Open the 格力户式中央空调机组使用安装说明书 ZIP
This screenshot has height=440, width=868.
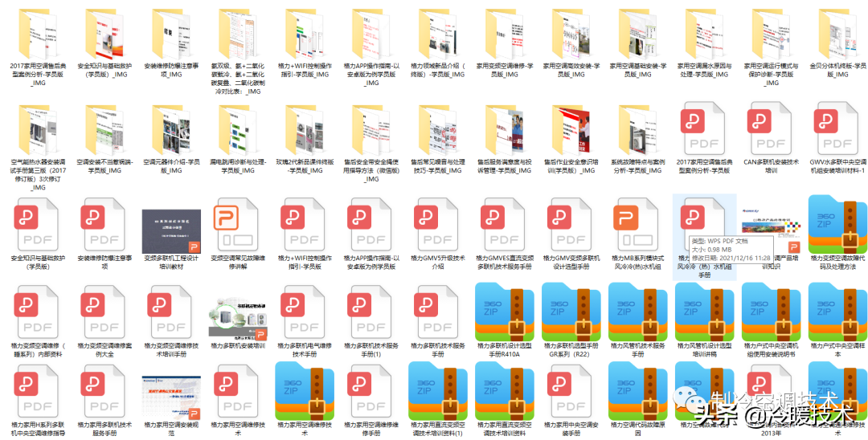tap(771, 312)
